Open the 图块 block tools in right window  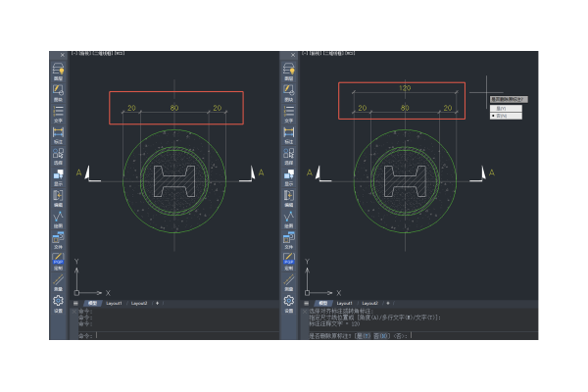(x=289, y=93)
